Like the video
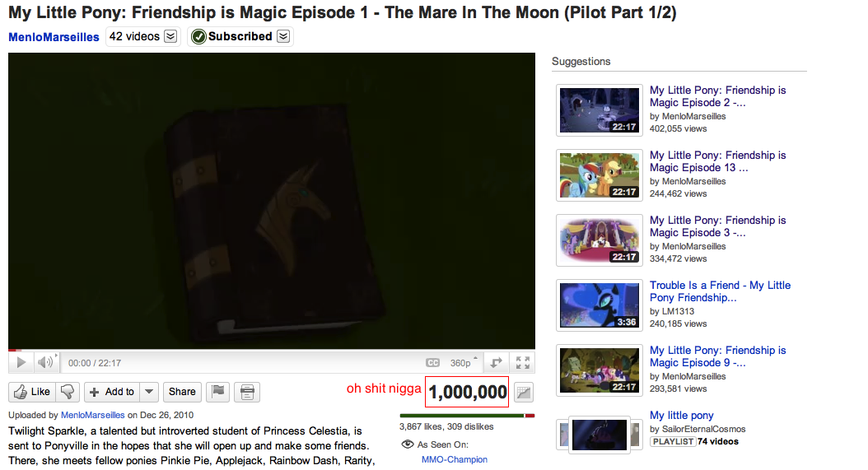The width and height of the screenshot is (868, 470). click(32, 392)
